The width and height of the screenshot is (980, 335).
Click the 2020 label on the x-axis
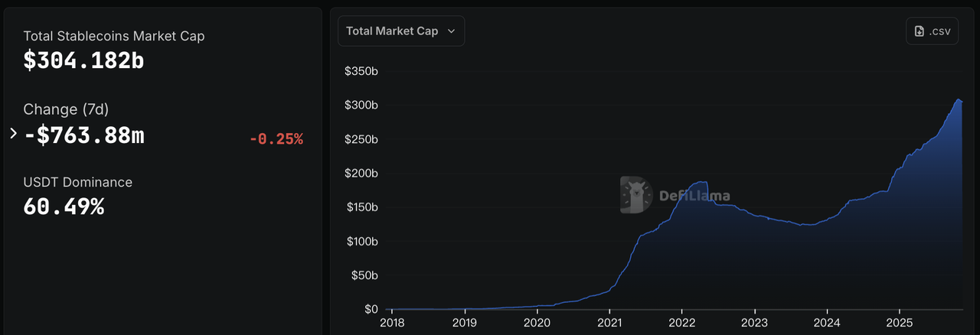(537, 322)
